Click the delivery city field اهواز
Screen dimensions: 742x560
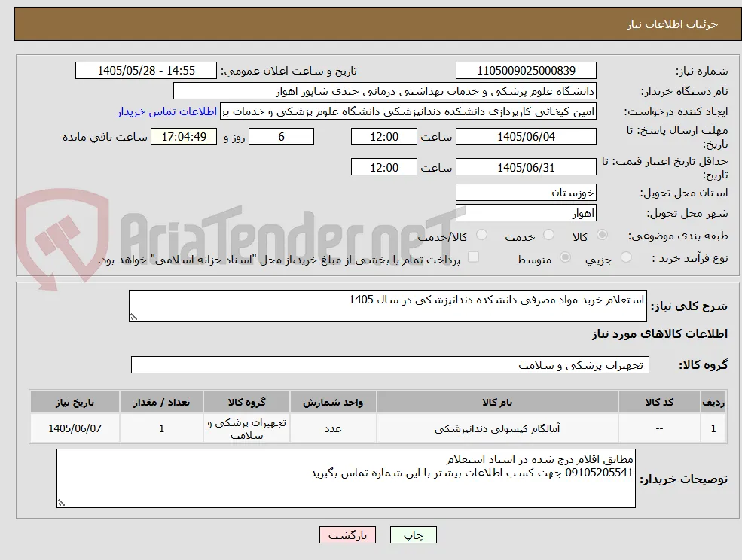pos(526,213)
